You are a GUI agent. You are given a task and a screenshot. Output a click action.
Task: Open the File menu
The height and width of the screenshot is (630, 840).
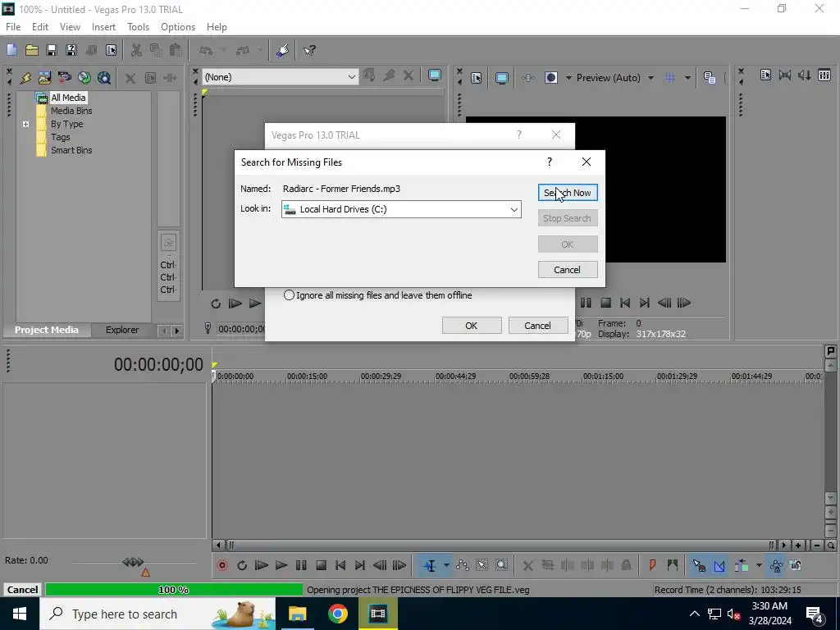13,27
